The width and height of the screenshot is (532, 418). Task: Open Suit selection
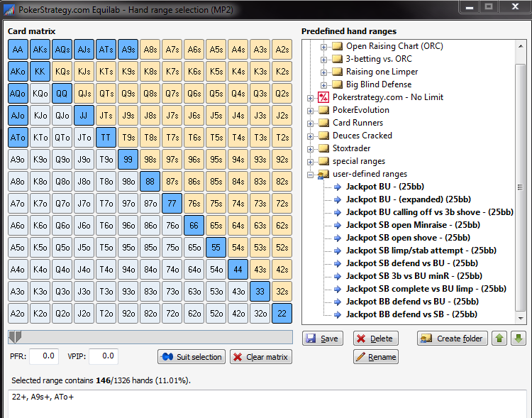coord(192,357)
